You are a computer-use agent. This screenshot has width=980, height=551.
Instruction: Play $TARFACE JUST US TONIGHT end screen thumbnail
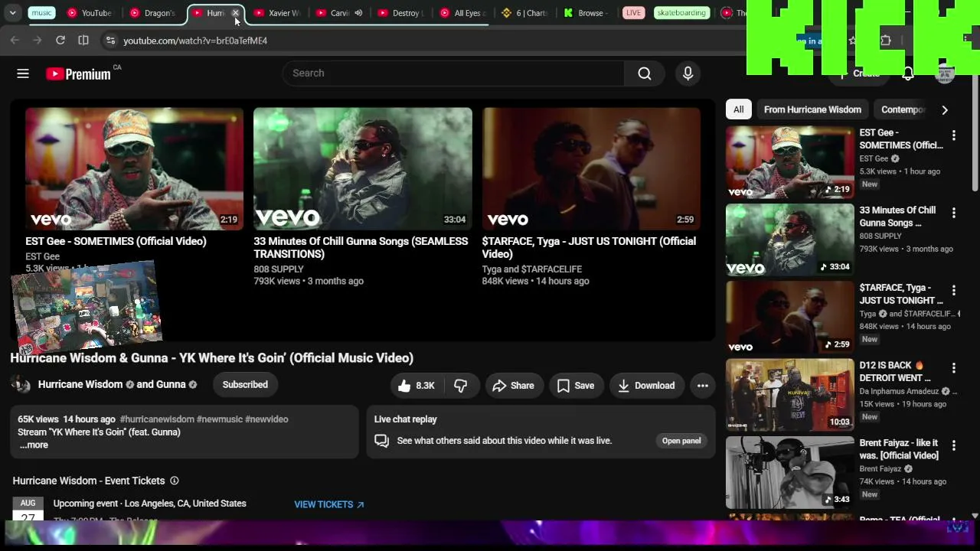click(591, 168)
